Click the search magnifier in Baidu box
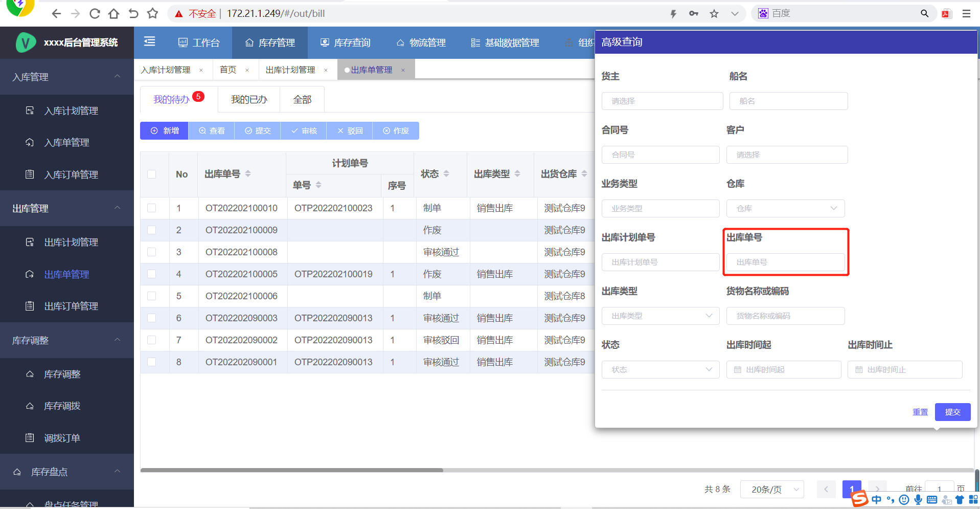The width and height of the screenshot is (980, 509). [924, 14]
